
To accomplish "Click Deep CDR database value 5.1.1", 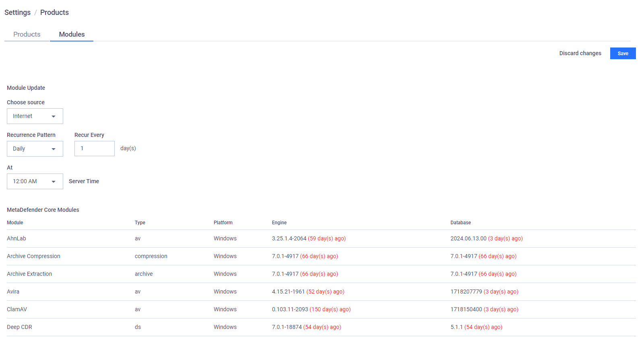I will point(456,327).
